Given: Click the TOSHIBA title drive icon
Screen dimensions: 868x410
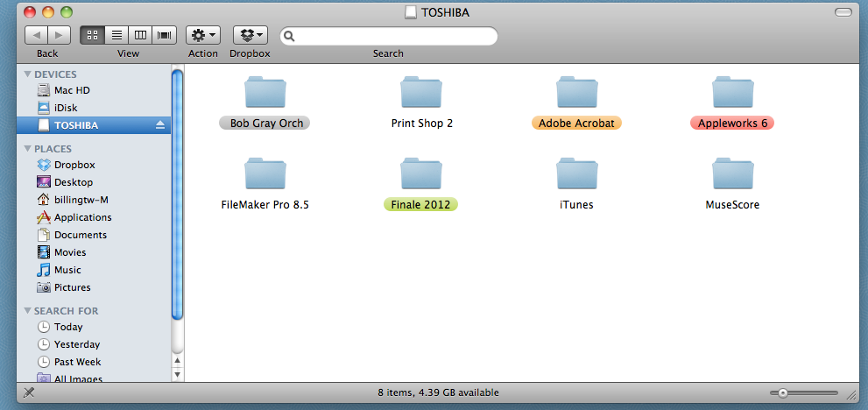Looking at the screenshot, I should [410, 12].
